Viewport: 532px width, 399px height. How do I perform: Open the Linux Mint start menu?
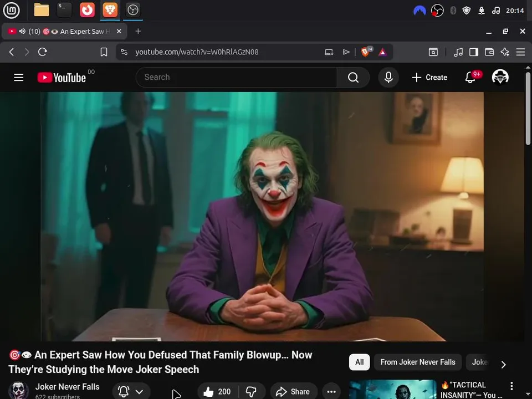(11, 10)
